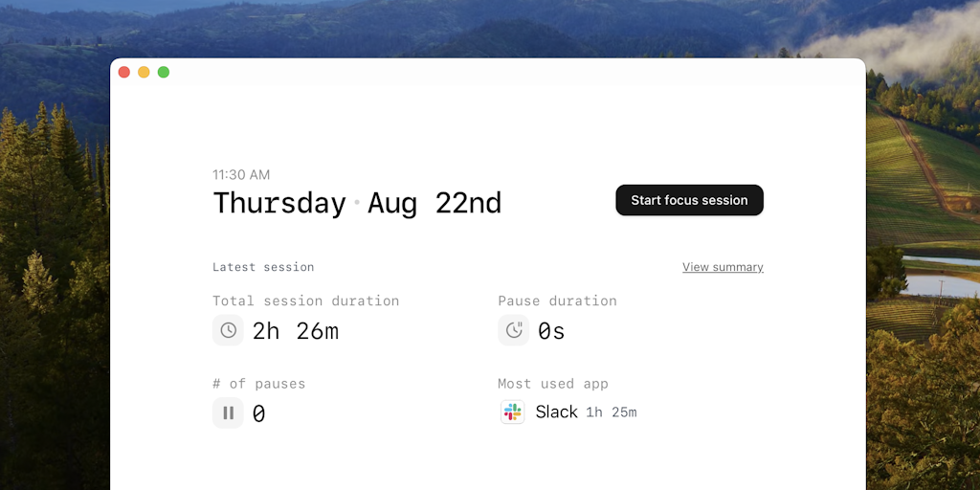Click the 0s pause duration value
Image resolution: width=980 pixels, height=490 pixels.
pos(551,331)
